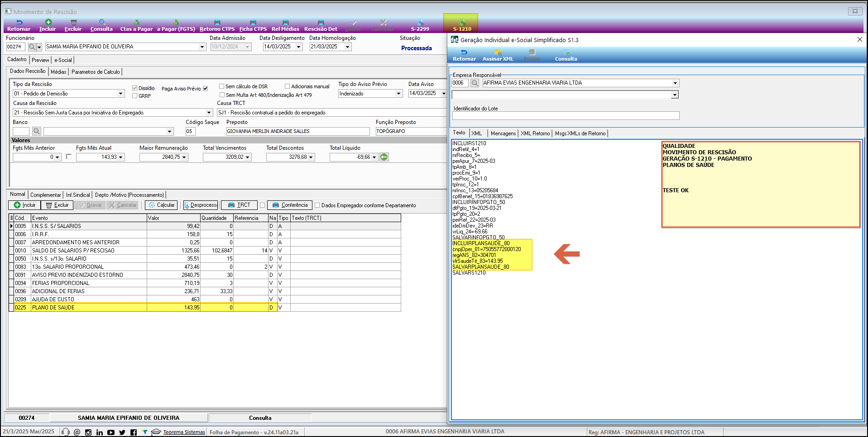Click Consulta in e-Social dialog toolbar
This screenshot has height=437, width=868.
tap(566, 55)
